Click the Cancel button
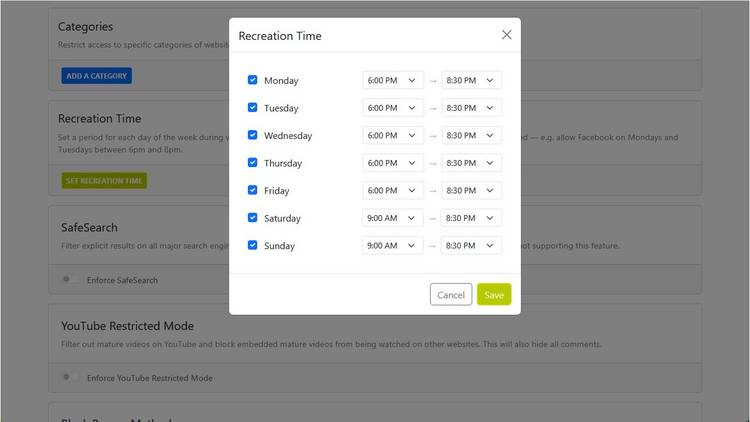 tap(451, 294)
